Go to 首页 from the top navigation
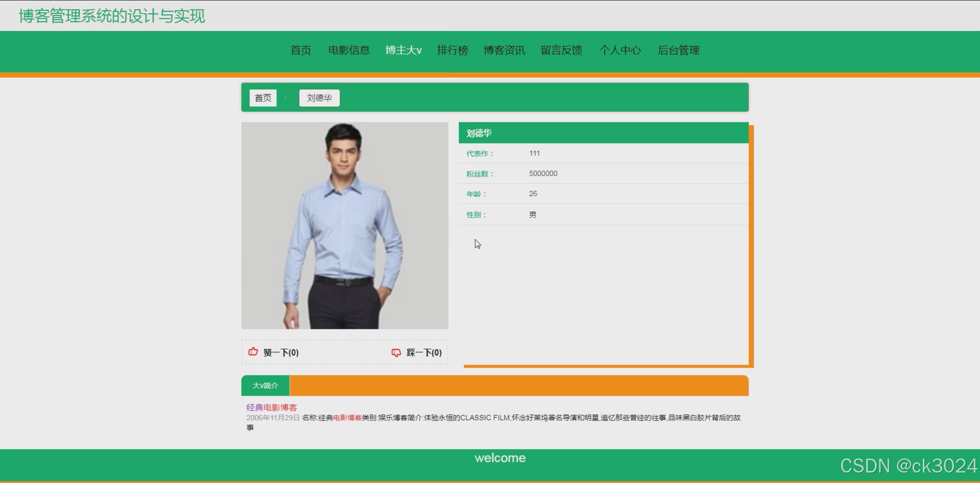The height and width of the screenshot is (483, 980). 301,51
